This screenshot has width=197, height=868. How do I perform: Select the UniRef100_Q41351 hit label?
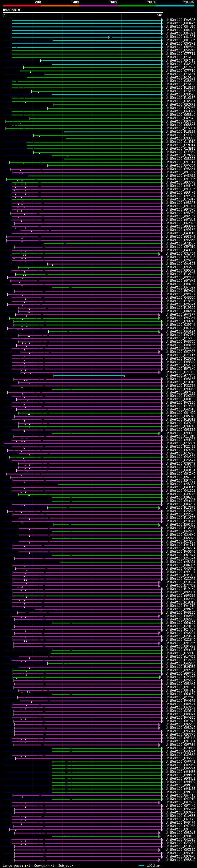click(180, 491)
